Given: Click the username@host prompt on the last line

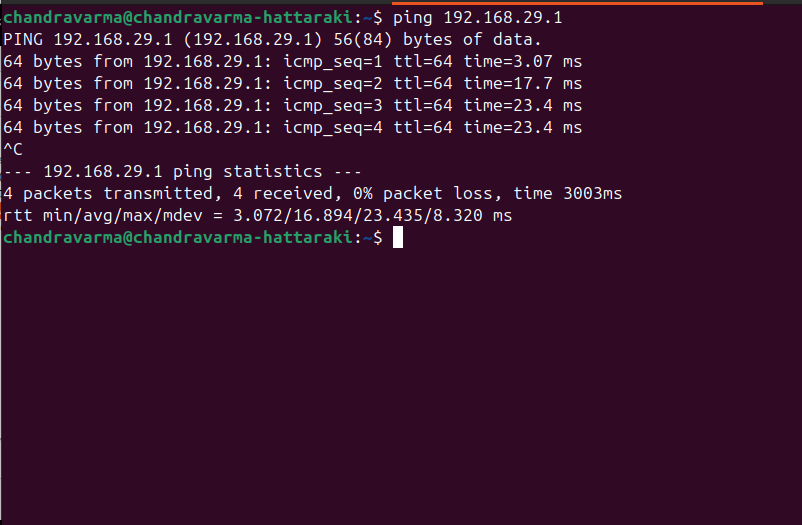Looking at the screenshot, I should [180, 238].
